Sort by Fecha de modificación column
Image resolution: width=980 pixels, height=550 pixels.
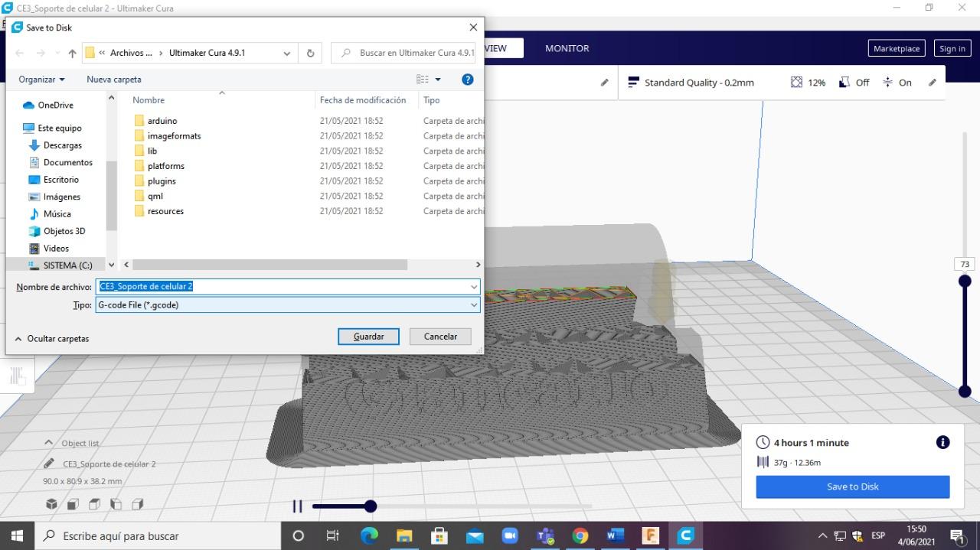(x=363, y=100)
